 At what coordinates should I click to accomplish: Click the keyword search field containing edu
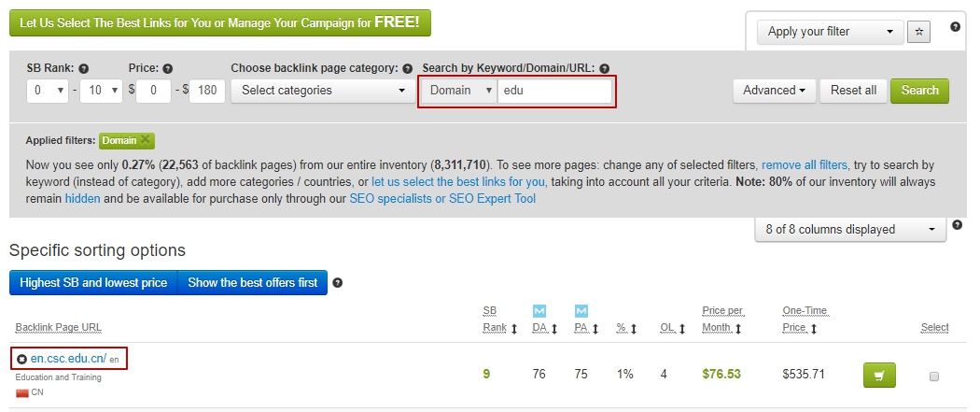tap(555, 91)
